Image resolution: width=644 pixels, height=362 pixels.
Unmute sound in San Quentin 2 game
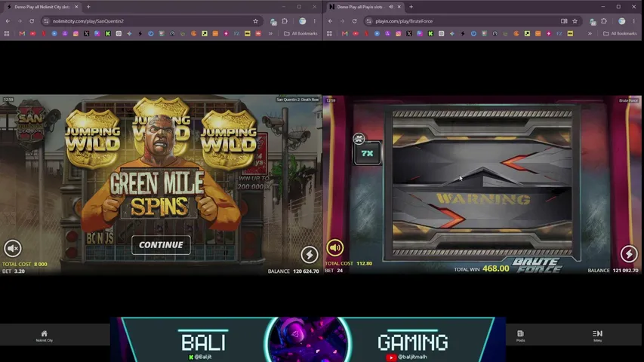point(13,248)
